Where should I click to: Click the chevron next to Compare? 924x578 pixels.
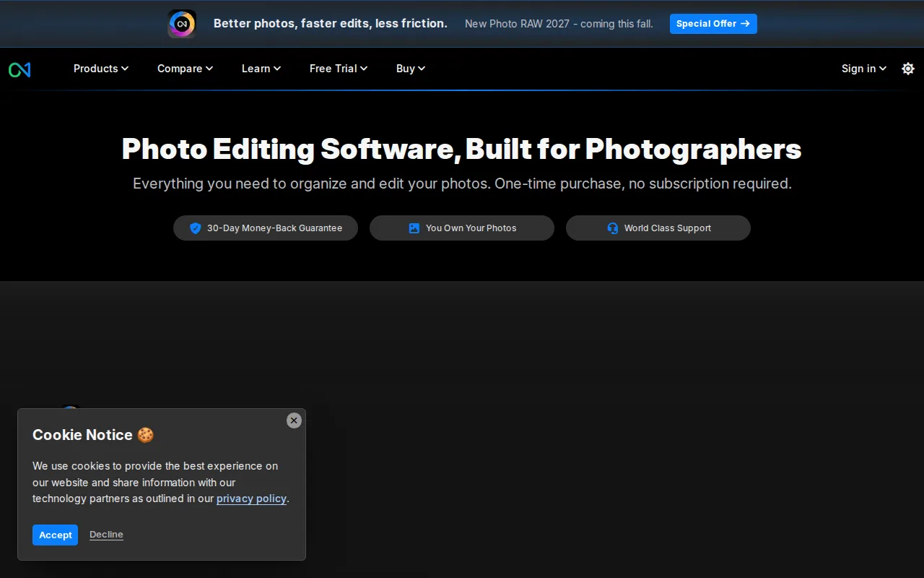pos(209,69)
